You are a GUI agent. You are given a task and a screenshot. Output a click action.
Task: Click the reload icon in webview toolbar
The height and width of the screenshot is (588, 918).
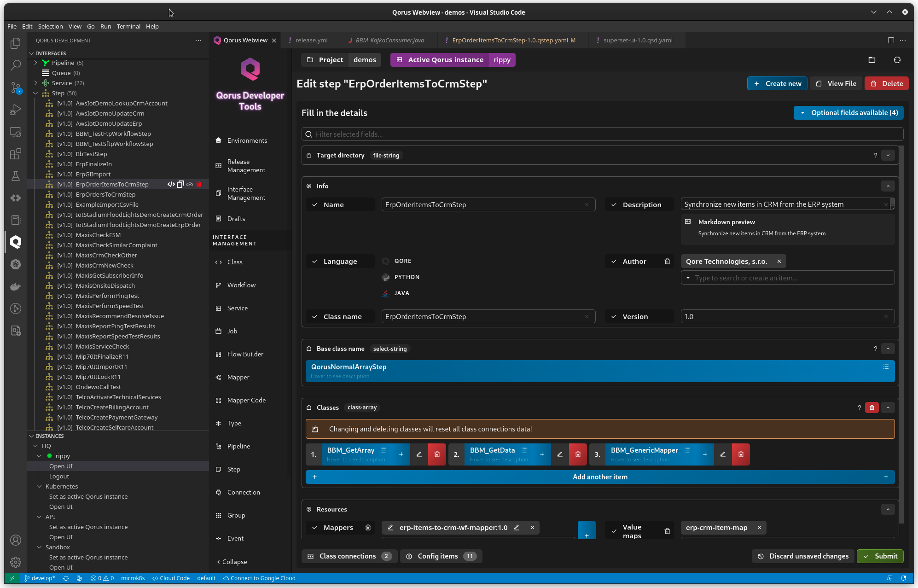pos(897,60)
